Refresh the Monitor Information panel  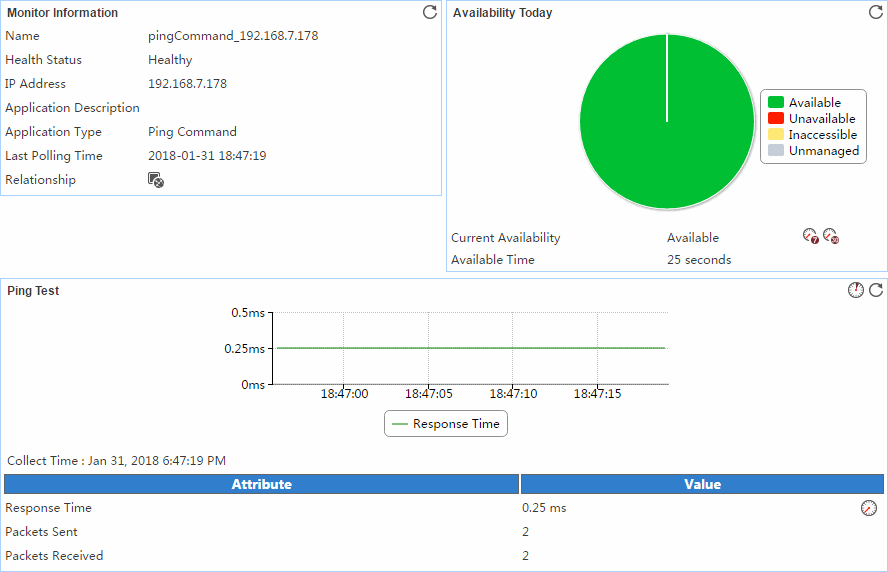pyautogui.click(x=430, y=12)
